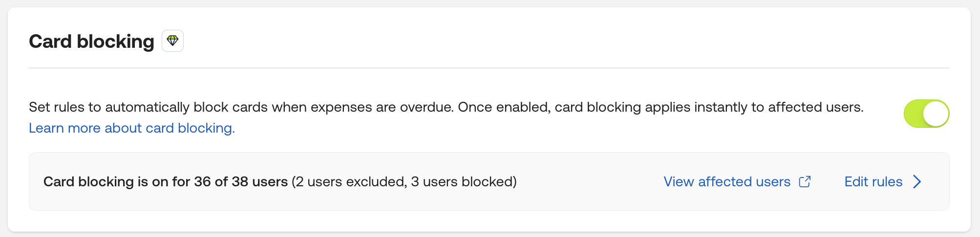Click the green track of the toggle
Screen dimensions: 980x237
[x=913, y=114]
